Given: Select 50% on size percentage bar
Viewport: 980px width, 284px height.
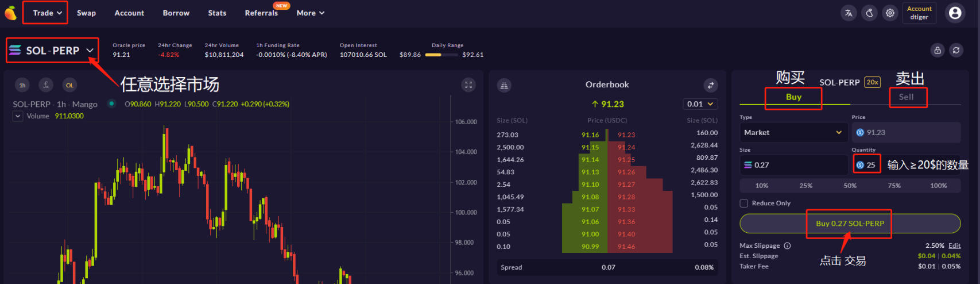Looking at the screenshot, I should [x=850, y=186].
